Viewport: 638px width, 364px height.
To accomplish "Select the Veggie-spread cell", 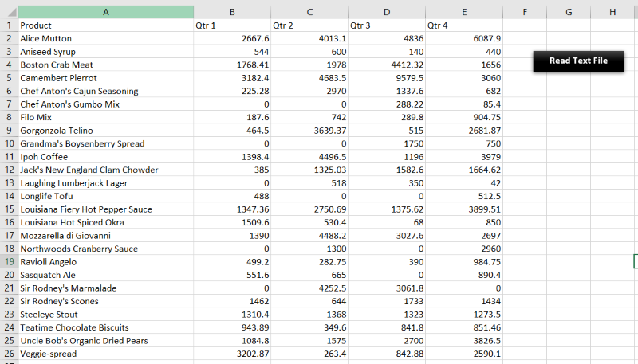I will pos(106,354).
